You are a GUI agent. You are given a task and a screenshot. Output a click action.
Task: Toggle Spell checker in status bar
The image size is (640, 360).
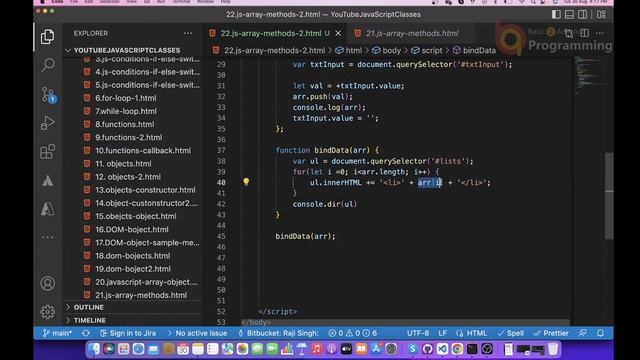tap(511, 333)
